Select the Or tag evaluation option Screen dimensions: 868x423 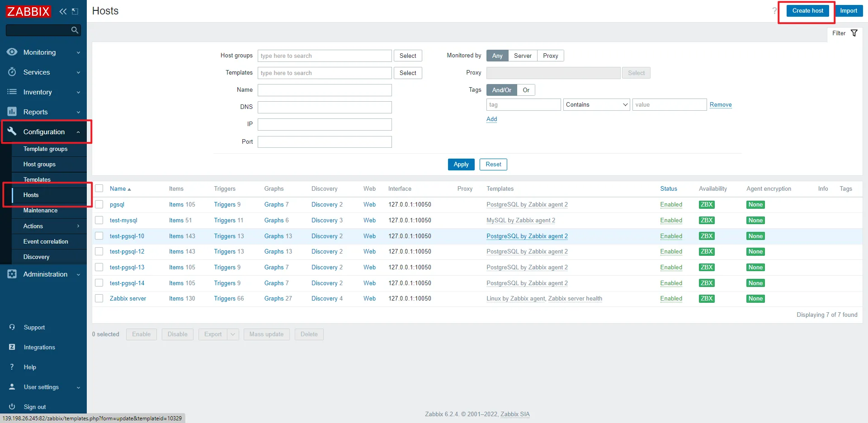coord(526,90)
